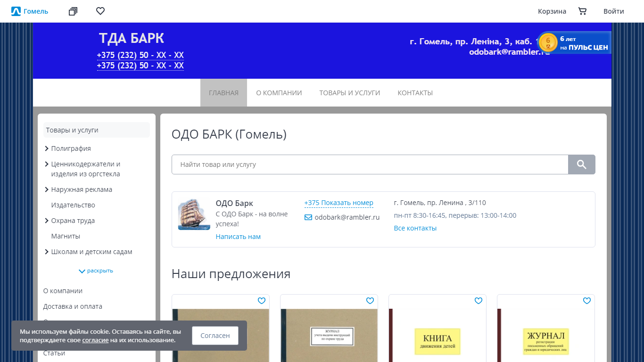
Task: Open the Журнал регистрации обращений product image
Action: [x=546, y=335]
